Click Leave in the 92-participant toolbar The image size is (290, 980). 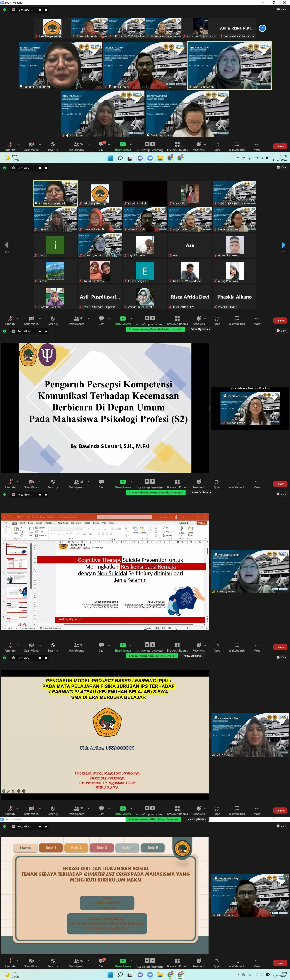[x=280, y=146]
